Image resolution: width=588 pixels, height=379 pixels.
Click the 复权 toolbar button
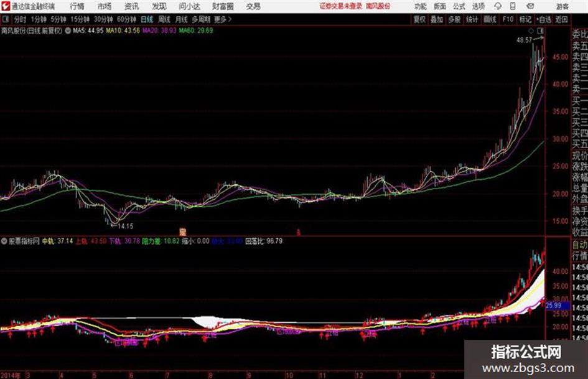419,19
